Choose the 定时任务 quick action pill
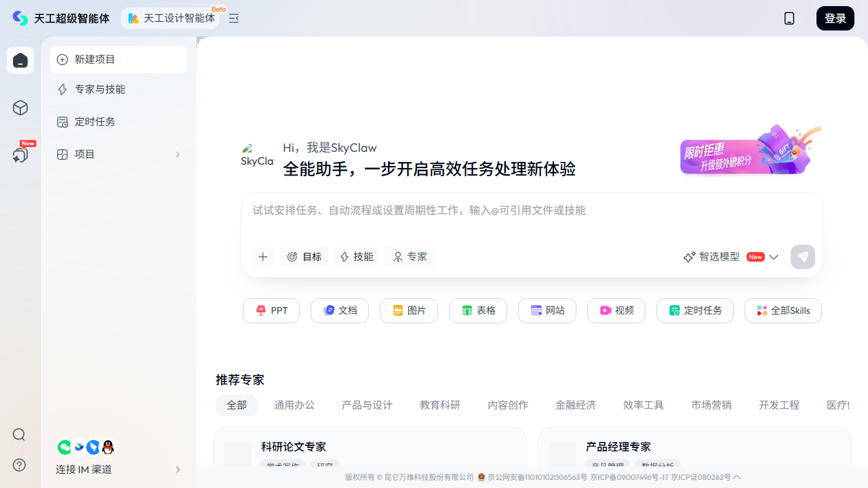 tap(695, 310)
